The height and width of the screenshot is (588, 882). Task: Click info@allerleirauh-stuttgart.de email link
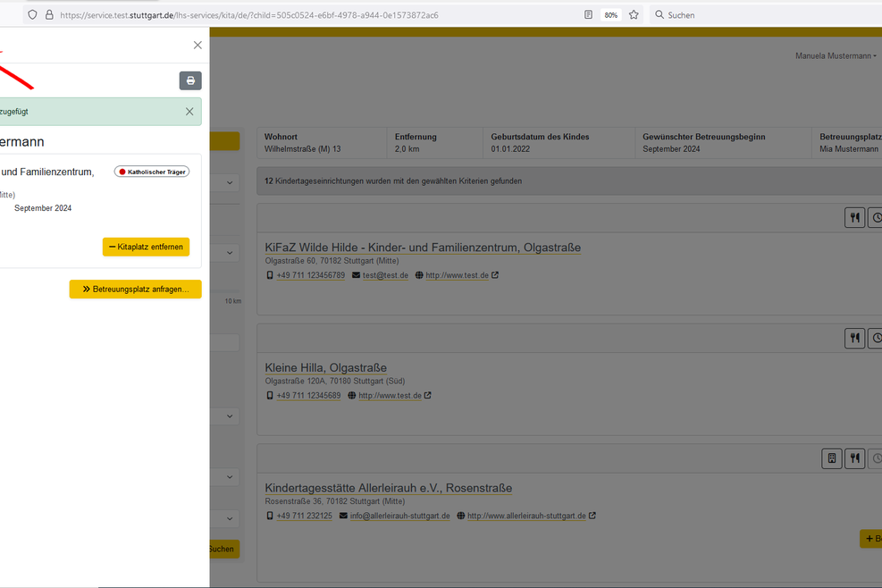399,516
